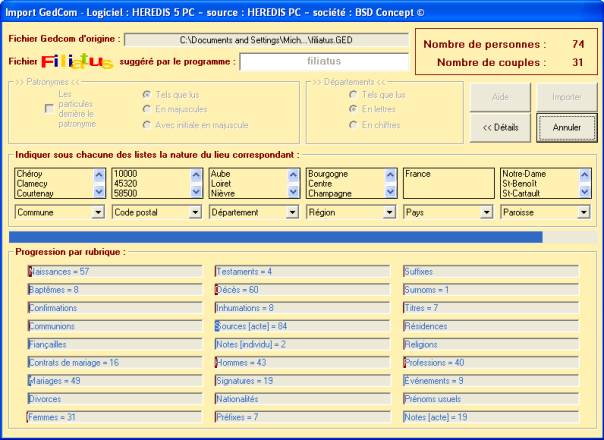Image resolution: width=604 pixels, height=440 pixels.
Task: Select 'Champagne' in the regions list
Action: tap(330, 193)
